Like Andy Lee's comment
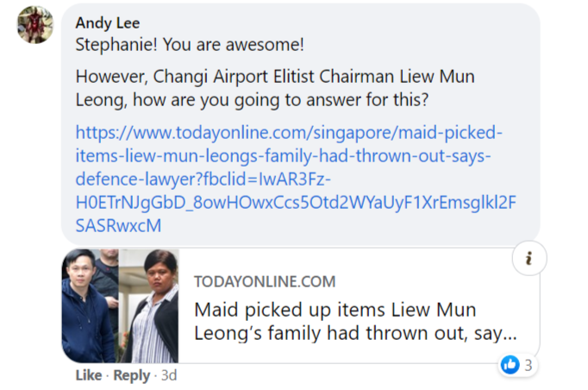The image size is (588, 390). (x=89, y=375)
